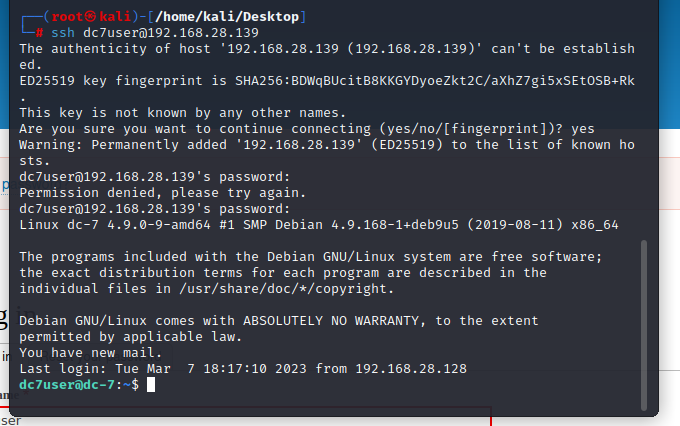Click the red-bordered username field below terminal
Viewport: 680px width, 426px height.
tap(245, 416)
